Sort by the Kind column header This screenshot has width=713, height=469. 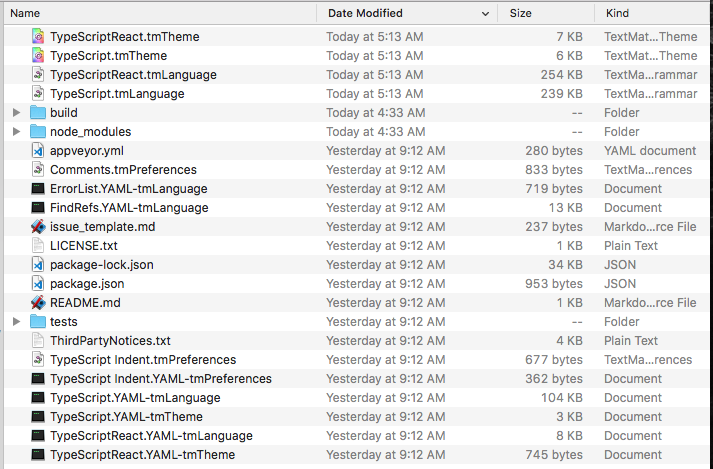(653, 13)
